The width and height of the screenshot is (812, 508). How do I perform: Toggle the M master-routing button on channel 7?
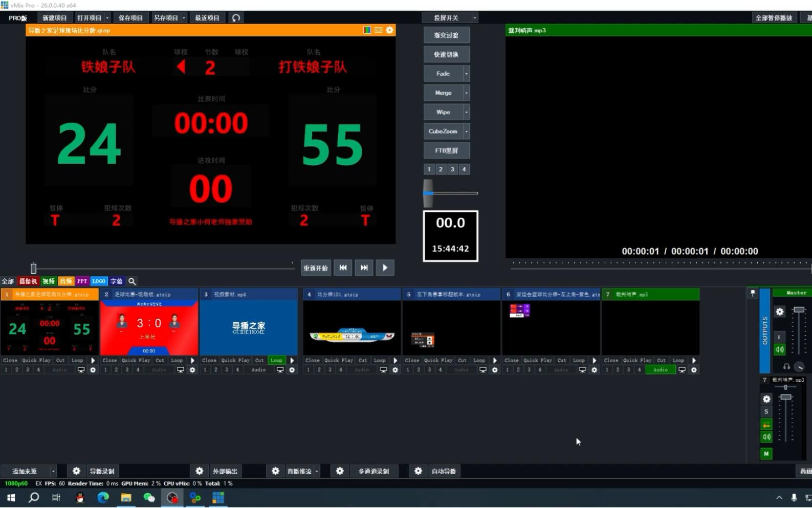pos(766,454)
